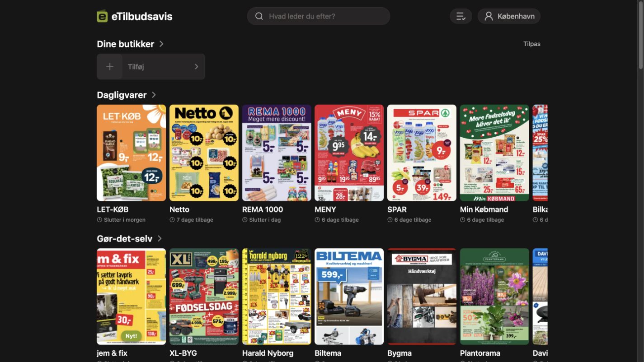Viewport: 644px width, 362px height.
Task: Click the XL-BYG store name
Action: [183, 353]
